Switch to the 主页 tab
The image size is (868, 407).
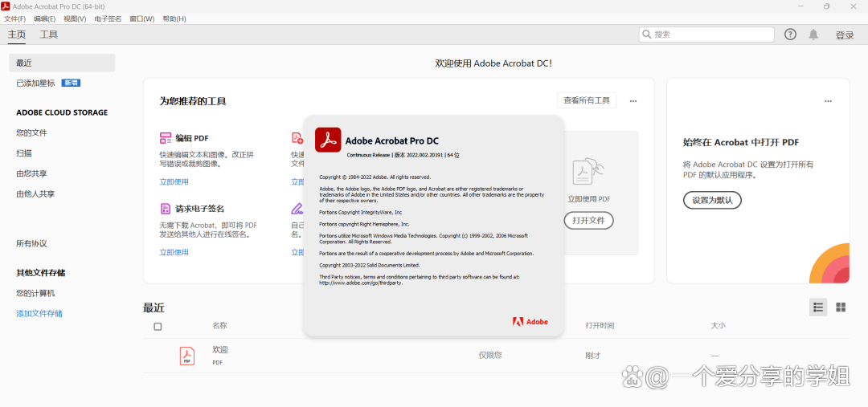[x=17, y=35]
